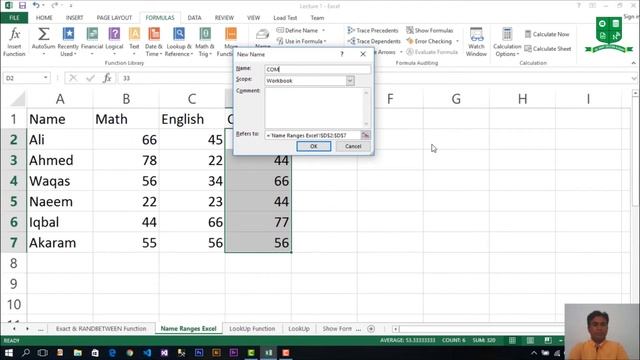Open the Watch Window
This screenshot has width=640, height=360.
click(476, 42)
